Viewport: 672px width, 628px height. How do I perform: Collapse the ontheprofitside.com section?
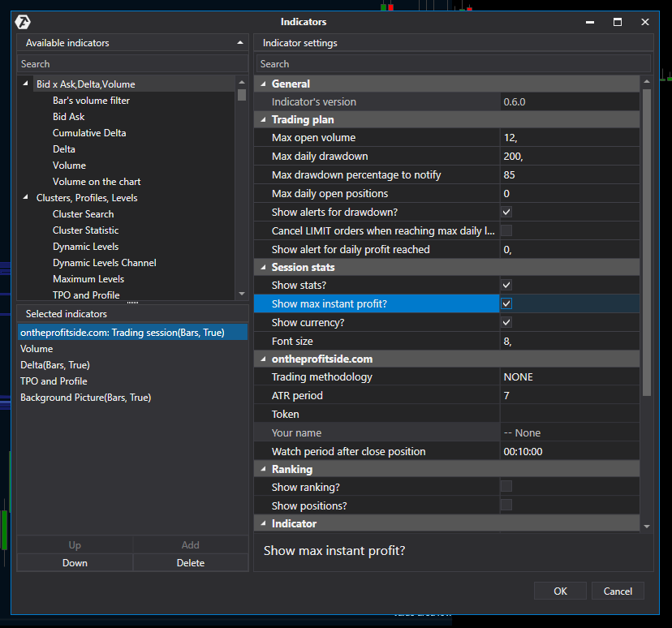(x=263, y=359)
